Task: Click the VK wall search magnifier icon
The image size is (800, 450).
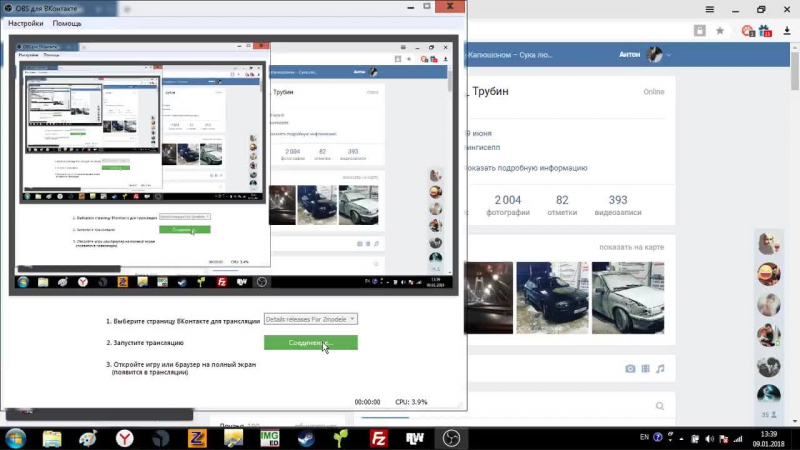Action: (660, 406)
